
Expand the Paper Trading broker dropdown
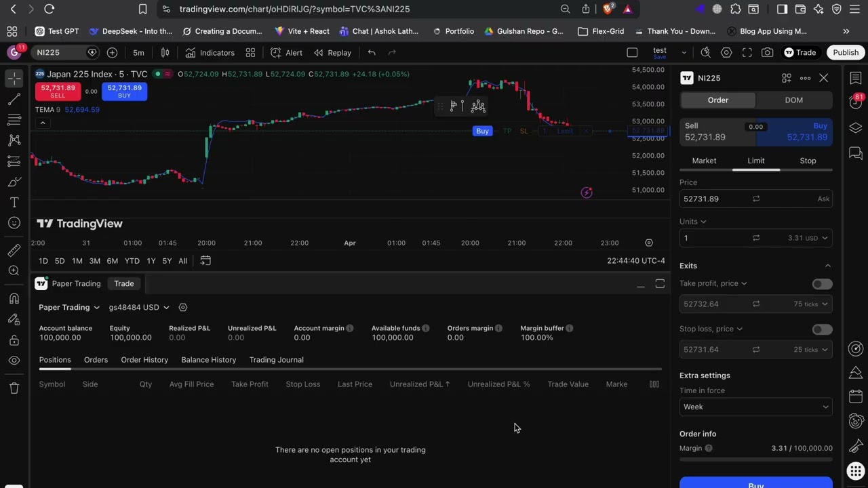point(69,307)
